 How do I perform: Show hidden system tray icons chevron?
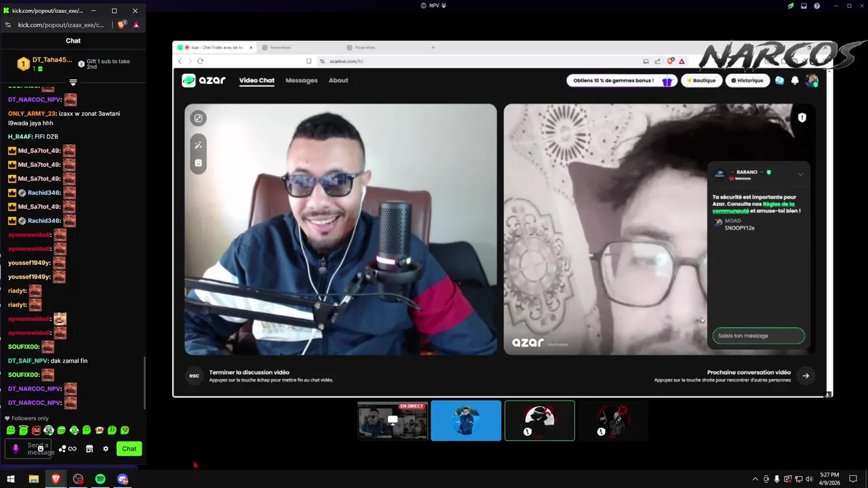click(756, 479)
